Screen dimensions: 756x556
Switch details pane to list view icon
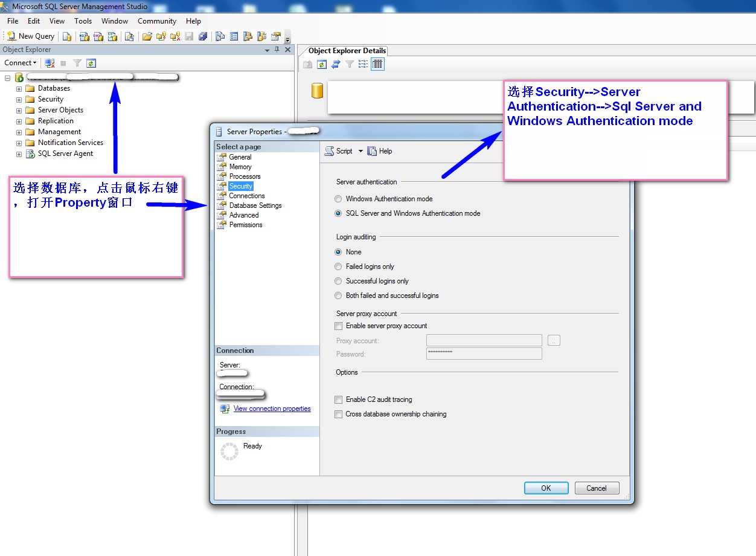(x=363, y=64)
